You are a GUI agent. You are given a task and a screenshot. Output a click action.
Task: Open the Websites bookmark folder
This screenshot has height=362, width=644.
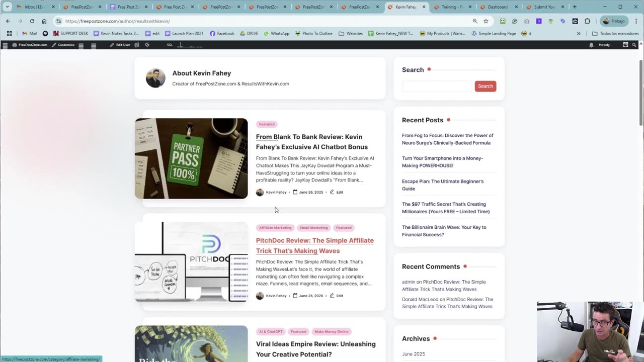tap(351, 33)
